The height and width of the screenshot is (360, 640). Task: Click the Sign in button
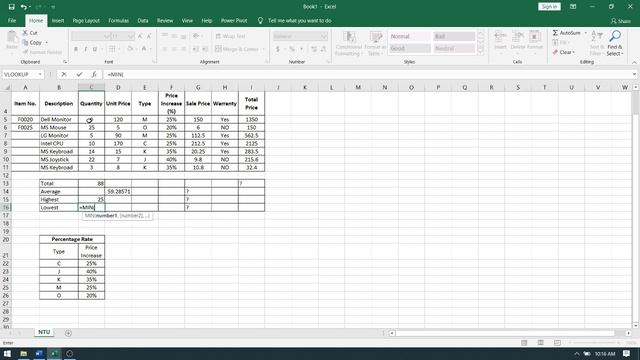coord(549,7)
